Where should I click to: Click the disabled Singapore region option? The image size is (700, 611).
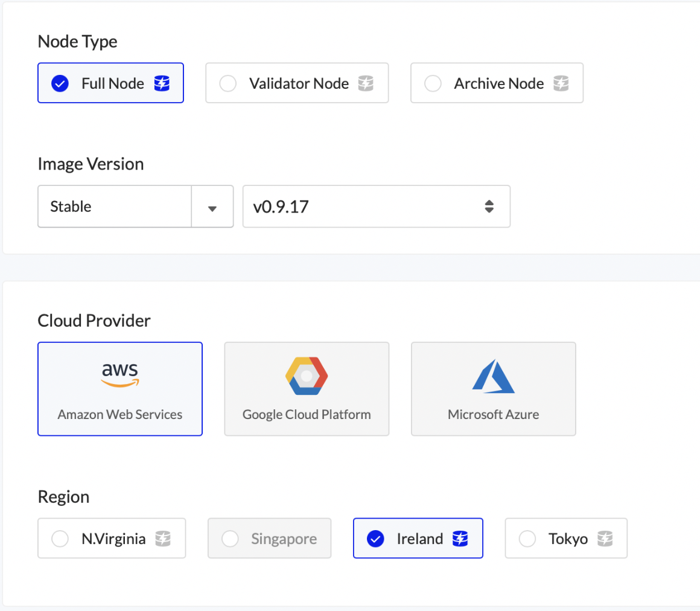[x=270, y=539]
